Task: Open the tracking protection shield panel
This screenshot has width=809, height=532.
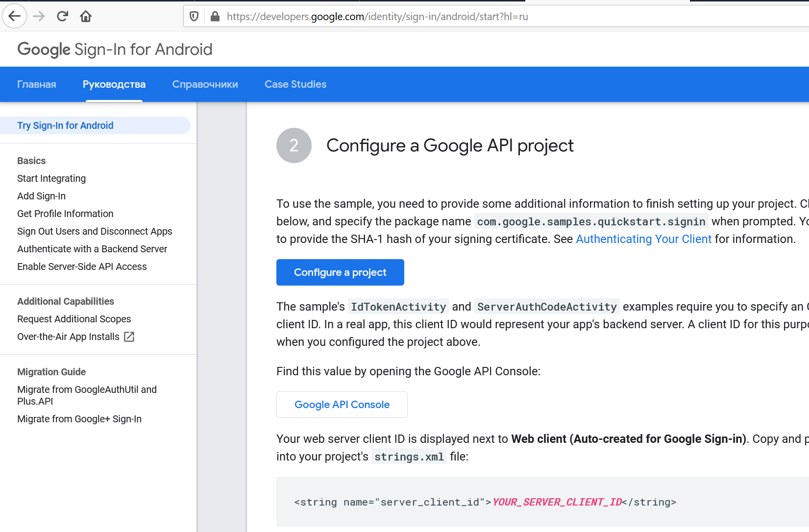Action: (x=194, y=16)
